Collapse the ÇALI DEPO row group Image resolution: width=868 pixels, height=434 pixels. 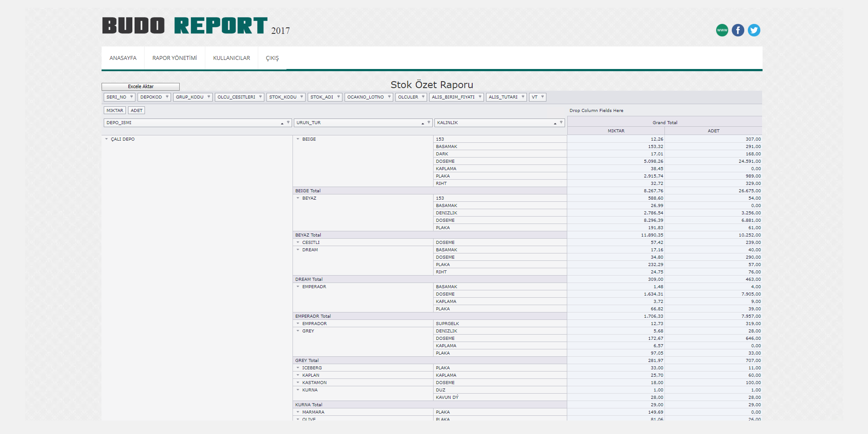(106, 139)
